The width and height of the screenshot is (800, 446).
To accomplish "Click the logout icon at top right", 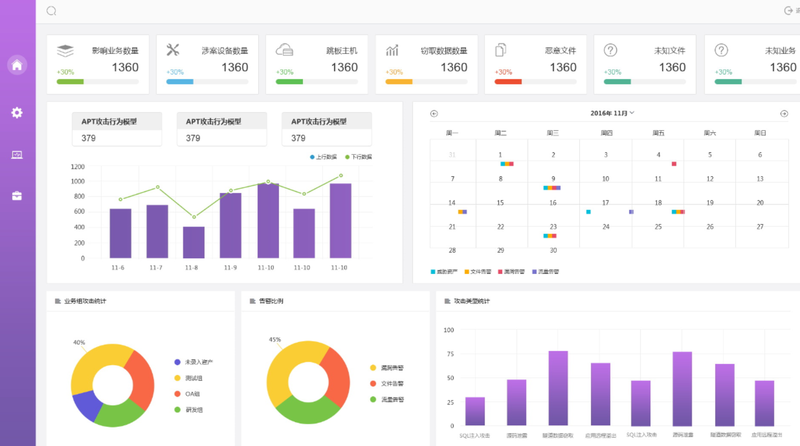I will pyautogui.click(x=788, y=11).
